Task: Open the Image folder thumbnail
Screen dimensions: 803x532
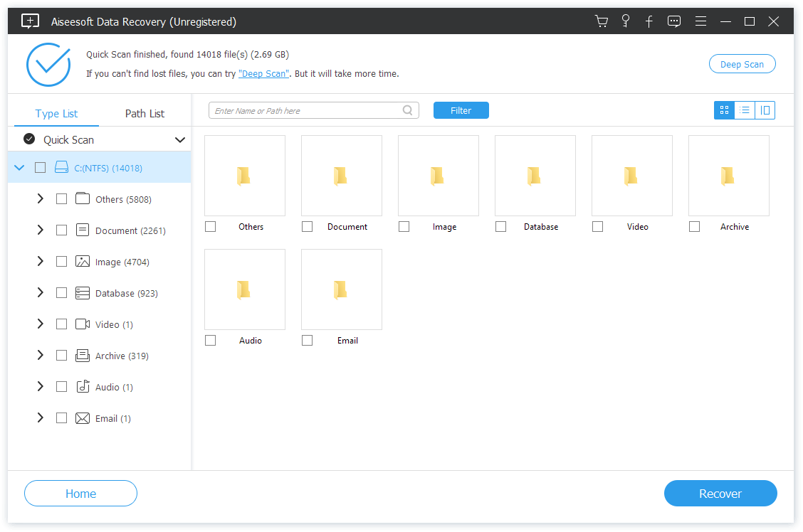Action: click(x=439, y=176)
